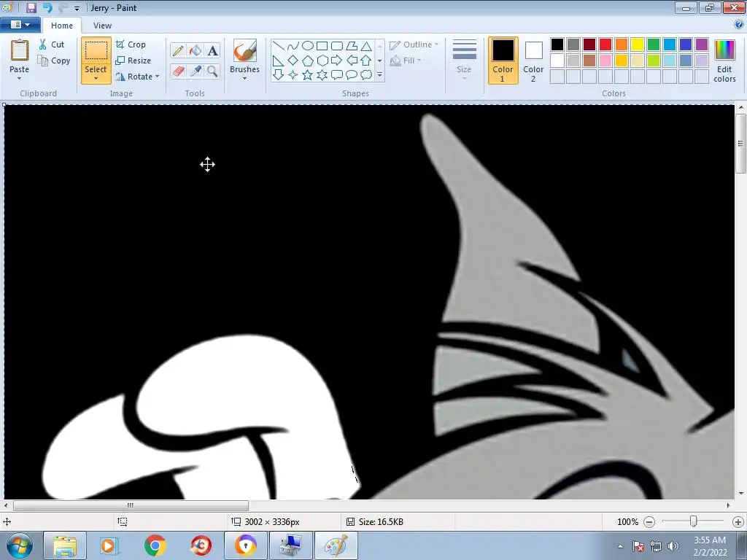Show hidden tray icons arrow
The image size is (747, 560).
coord(620,546)
